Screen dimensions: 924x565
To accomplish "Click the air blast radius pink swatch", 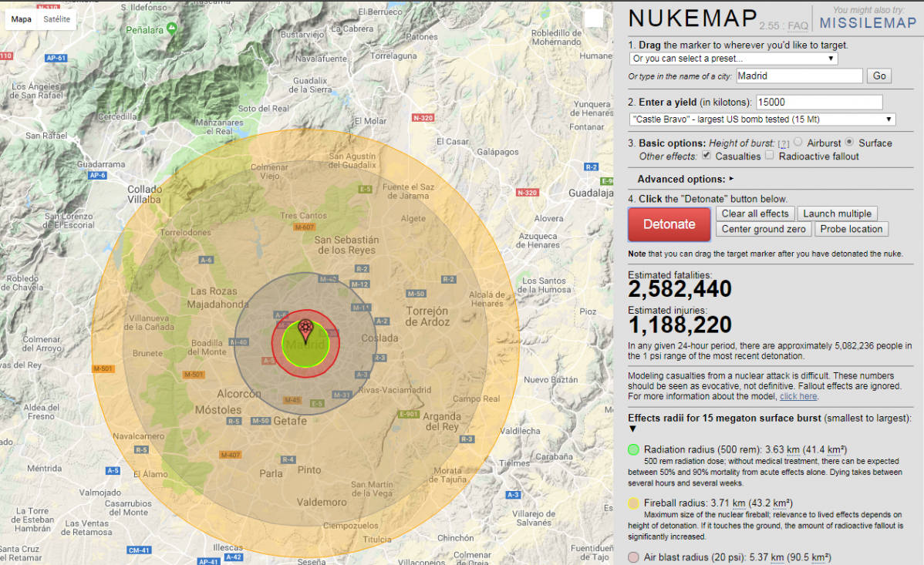I will tap(633, 557).
